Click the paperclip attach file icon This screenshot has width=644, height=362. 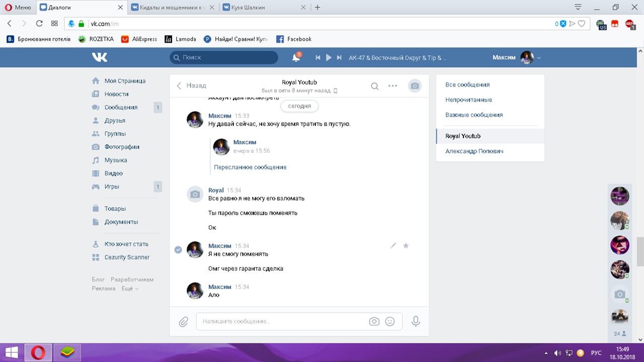click(x=184, y=321)
